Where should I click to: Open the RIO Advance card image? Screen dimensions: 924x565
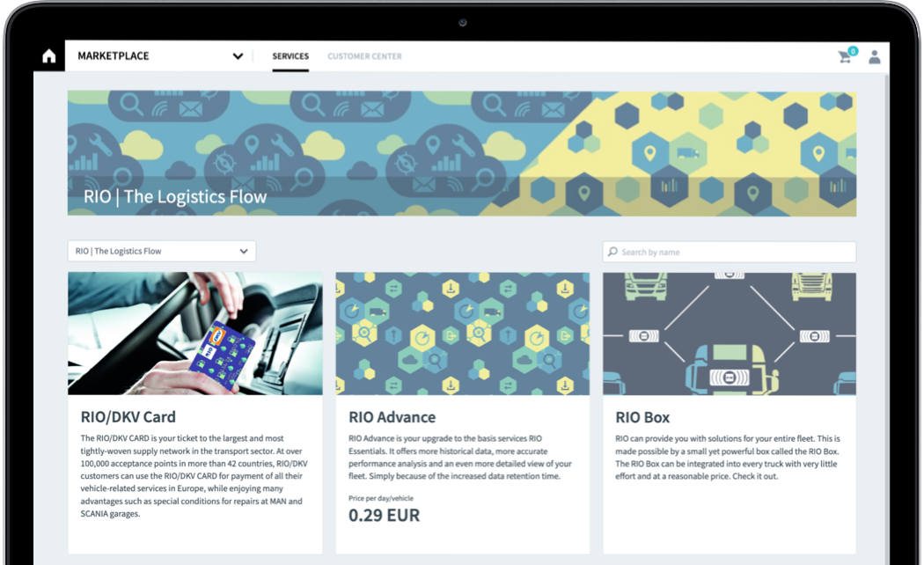[463, 334]
